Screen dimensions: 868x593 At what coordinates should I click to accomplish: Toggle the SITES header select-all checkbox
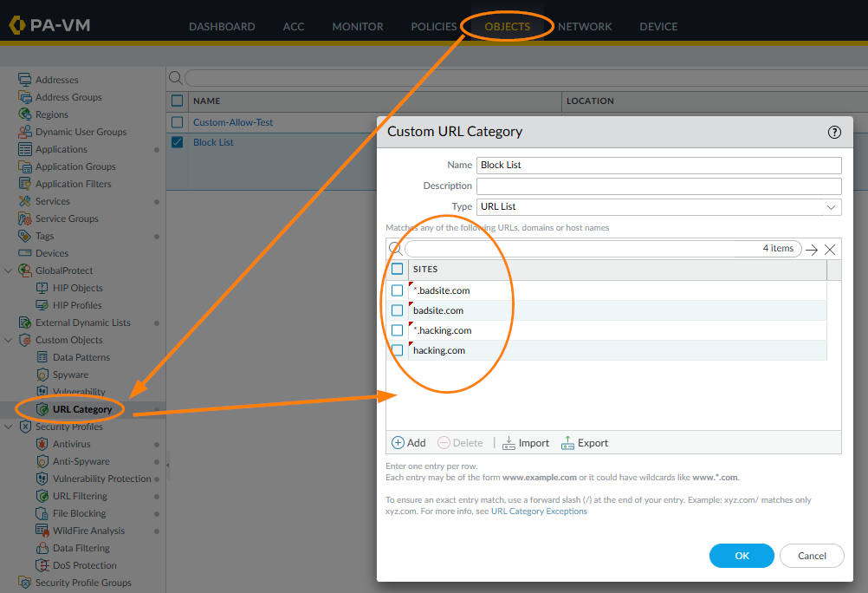(397, 269)
